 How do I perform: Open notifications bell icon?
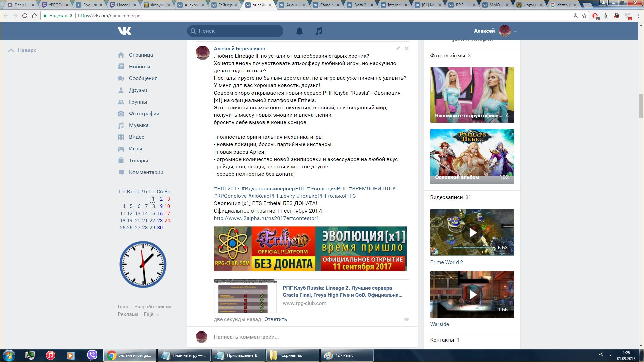coord(299,31)
